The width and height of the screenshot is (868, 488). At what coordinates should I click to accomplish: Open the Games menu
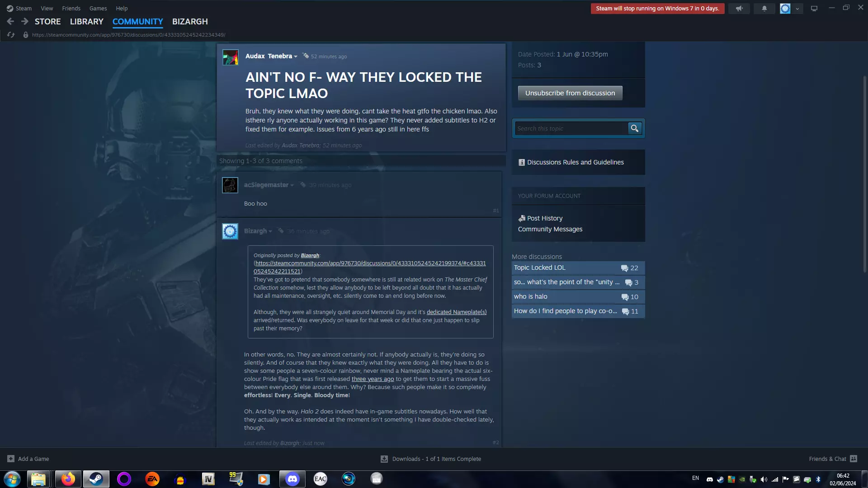[98, 8]
